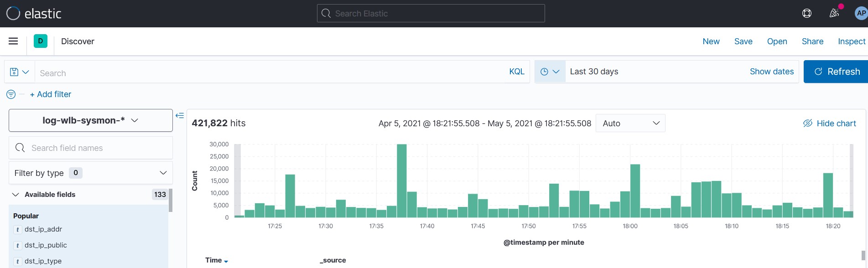Click the _source column header
The width and height of the screenshot is (868, 268).
[x=333, y=260]
